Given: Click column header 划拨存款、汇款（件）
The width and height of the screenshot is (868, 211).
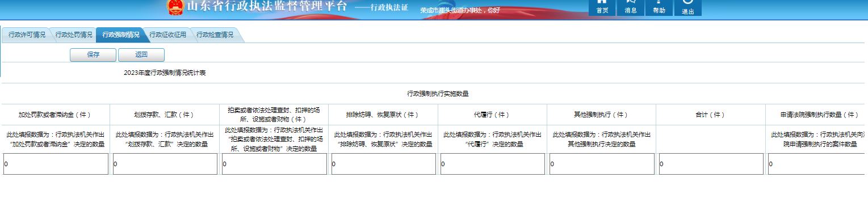Looking at the screenshot, I should 164,115.
